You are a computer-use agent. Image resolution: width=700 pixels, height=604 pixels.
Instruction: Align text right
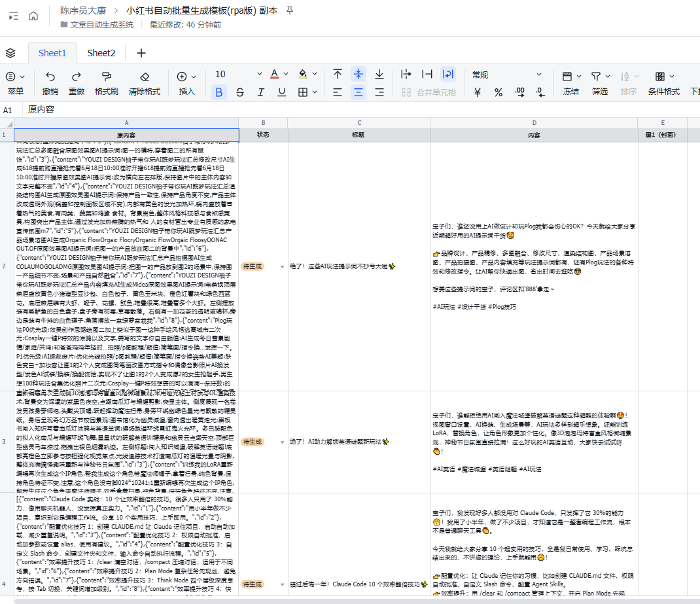point(379,92)
